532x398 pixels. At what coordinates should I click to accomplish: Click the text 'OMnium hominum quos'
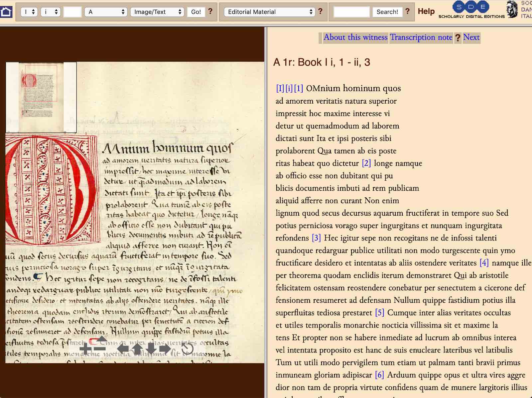pyautogui.click(x=353, y=88)
